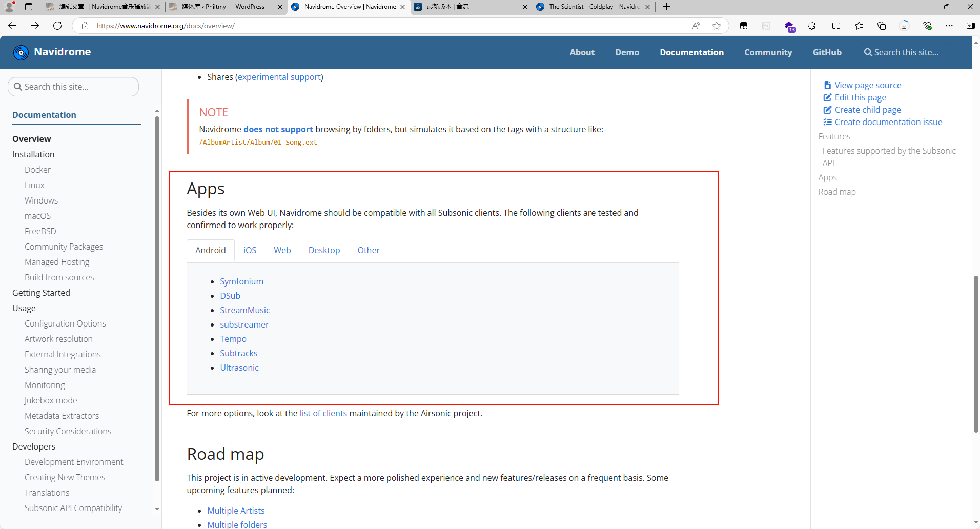The height and width of the screenshot is (529, 980).
Task: Select the Android apps tab
Action: tap(211, 250)
